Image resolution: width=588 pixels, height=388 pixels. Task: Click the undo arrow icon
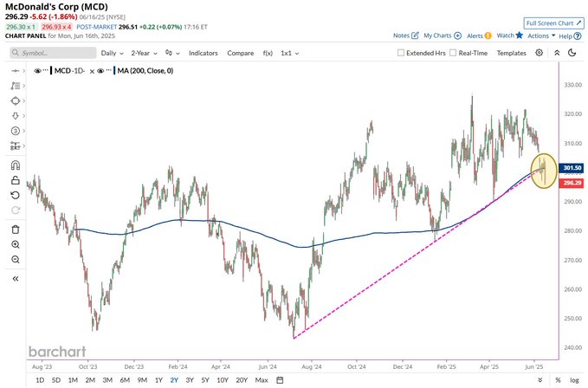16,196
